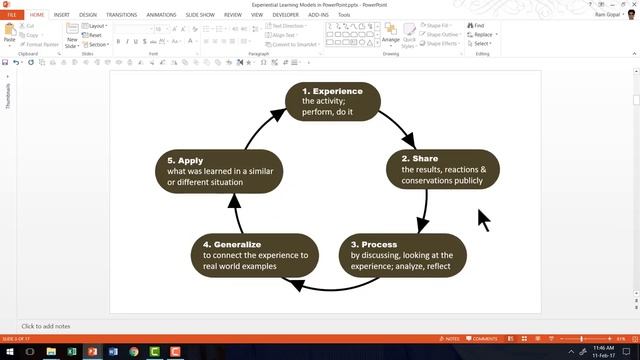Screen dimensions: 640x360
Task: Switch to the ANIMATIONS tab
Action: pyautogui.click(x=161, y=15)
